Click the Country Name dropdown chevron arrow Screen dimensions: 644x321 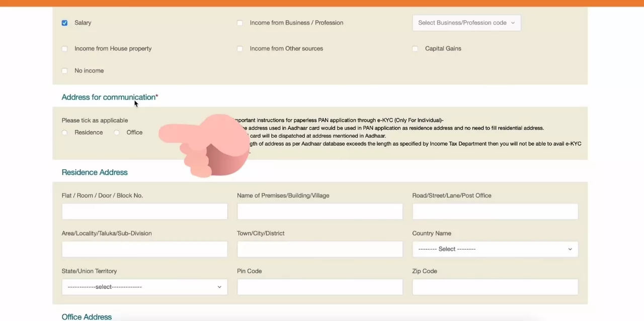tap(570, 249)
